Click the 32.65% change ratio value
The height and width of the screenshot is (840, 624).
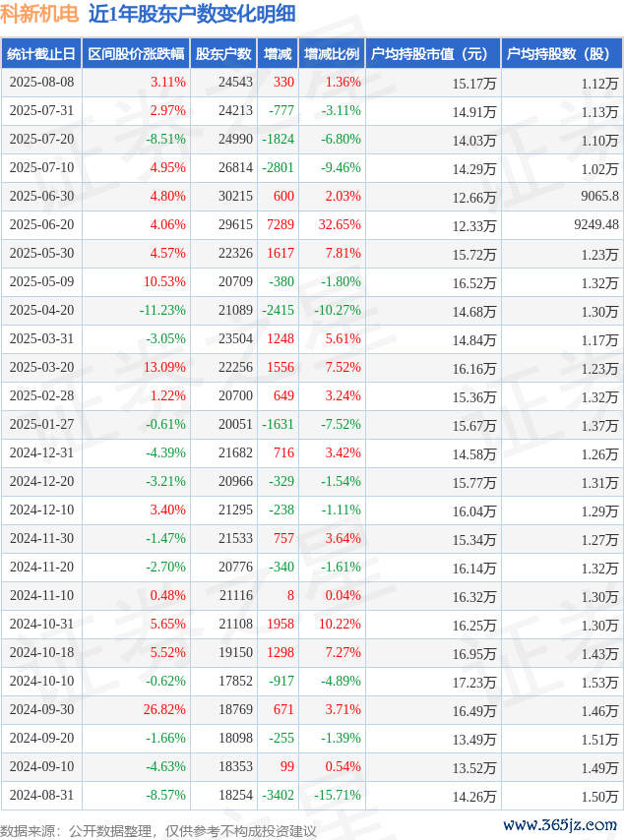(x=340, y=225)
